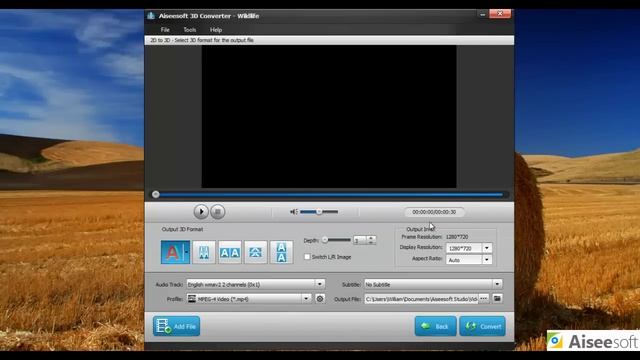Close the 3D Converter window

click(x=500, y=14)
